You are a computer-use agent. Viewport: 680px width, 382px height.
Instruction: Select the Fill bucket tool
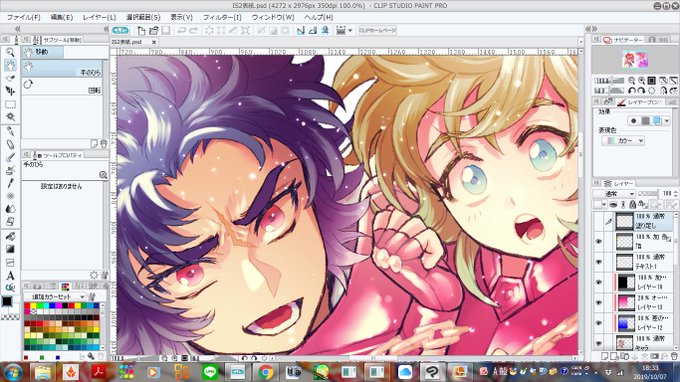10,236
